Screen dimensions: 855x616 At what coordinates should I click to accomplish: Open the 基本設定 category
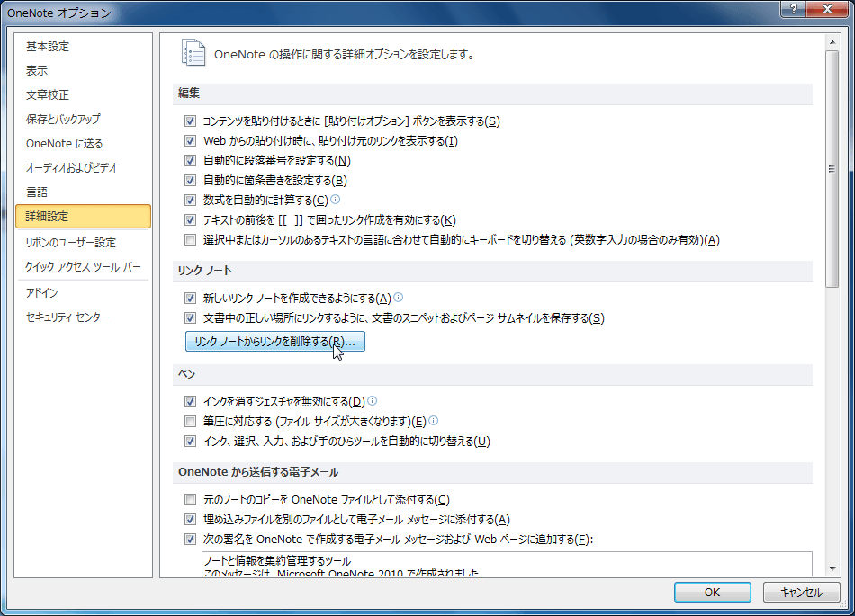pos(83,46)
